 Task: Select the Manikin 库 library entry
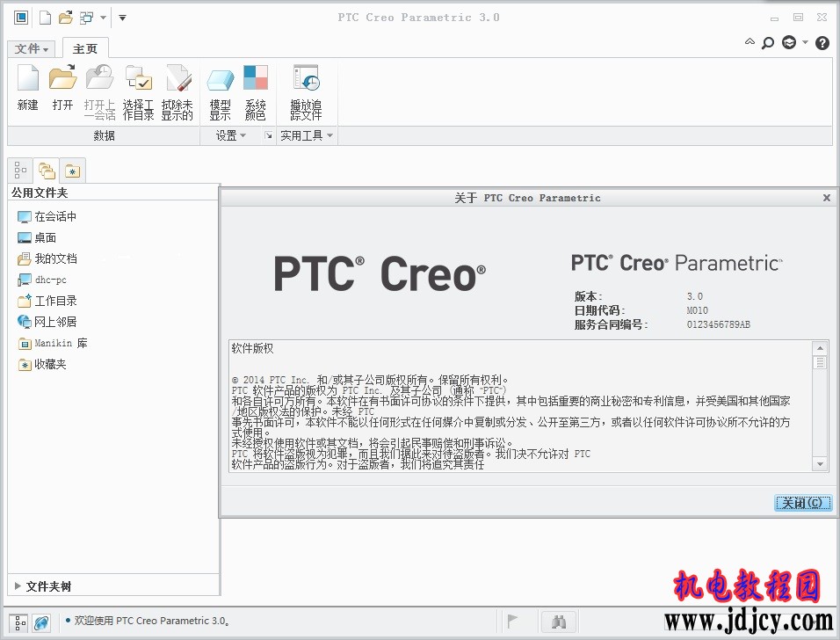pyautogui.click(x=53, y=343)
